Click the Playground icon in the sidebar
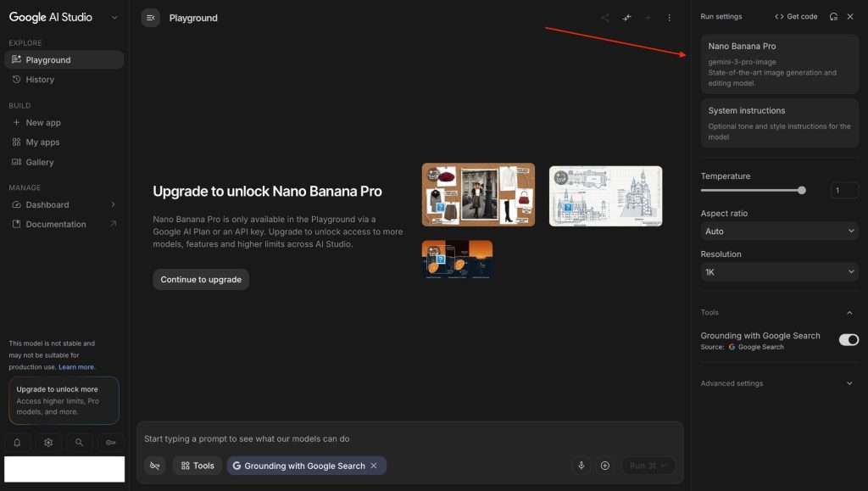Viewport: 868px width, 491px height. pyautogui.click(x=17, y=59)
